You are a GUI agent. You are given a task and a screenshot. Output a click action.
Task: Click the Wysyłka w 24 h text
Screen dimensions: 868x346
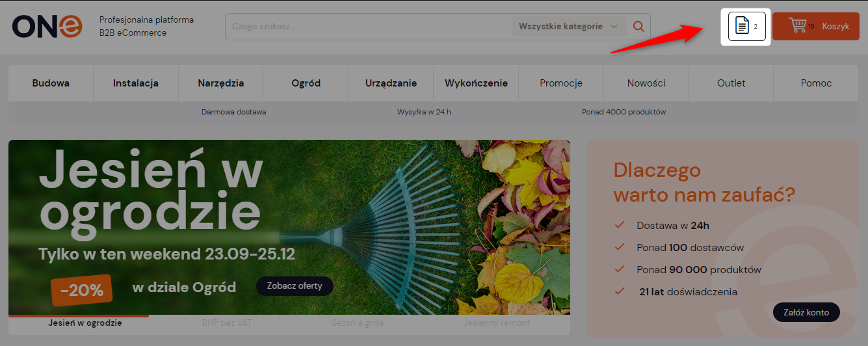click(x=424, y=112)
